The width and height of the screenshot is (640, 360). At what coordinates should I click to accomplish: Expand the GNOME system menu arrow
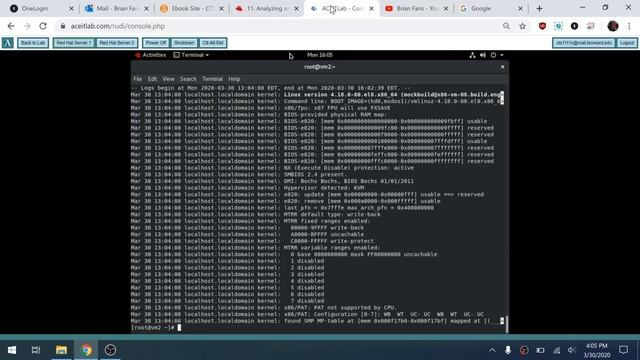tap(502, 55)
